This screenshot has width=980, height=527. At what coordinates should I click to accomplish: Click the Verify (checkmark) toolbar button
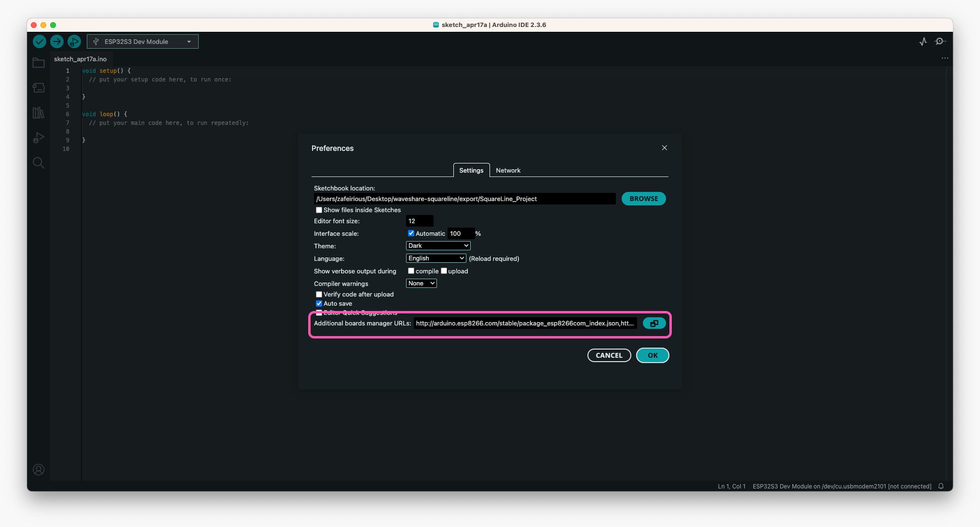click(x=40, y=41)
